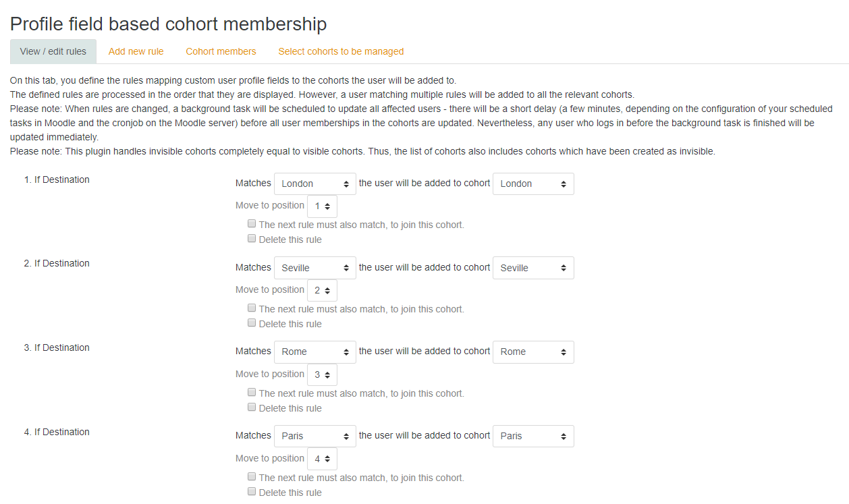Expand the Paris cohort dropdown in rule 4

(533, 436)
